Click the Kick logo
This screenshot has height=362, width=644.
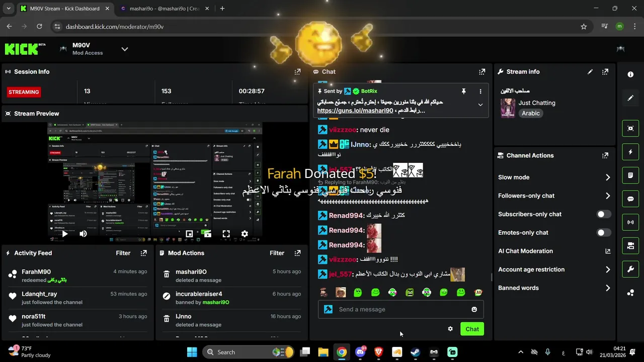point(25,48)
